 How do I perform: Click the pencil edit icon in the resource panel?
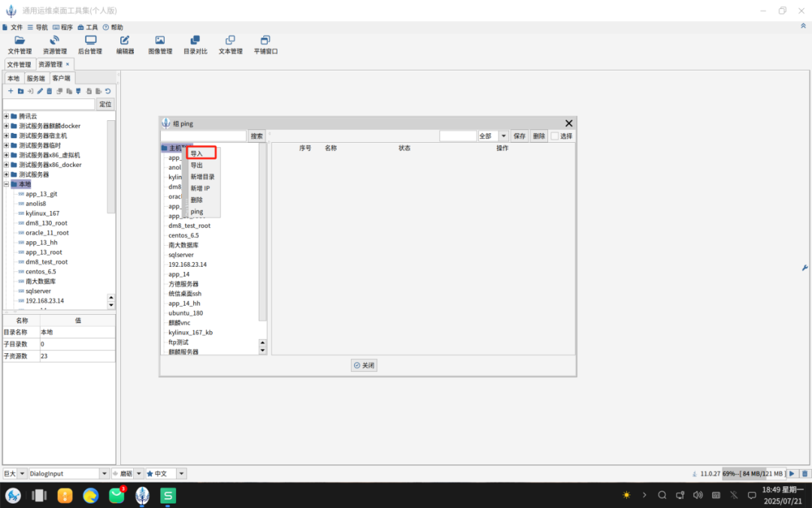[40, 91]
